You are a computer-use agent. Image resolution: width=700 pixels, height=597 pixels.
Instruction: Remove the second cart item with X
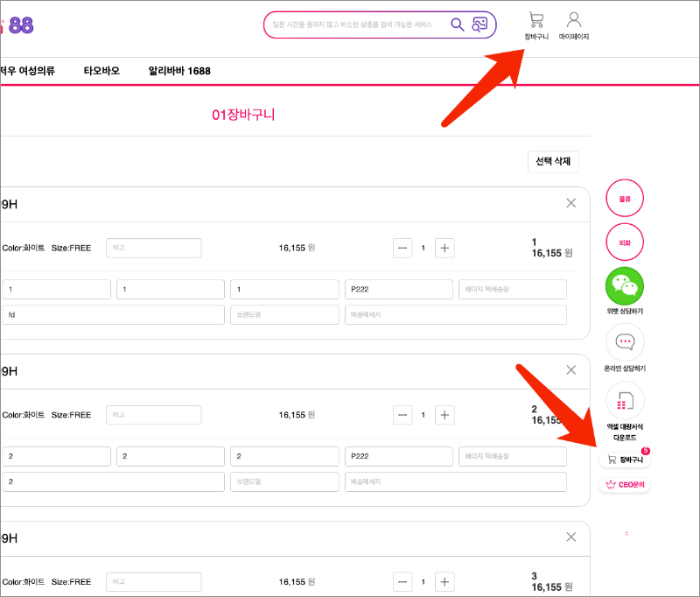pos(571,370)
